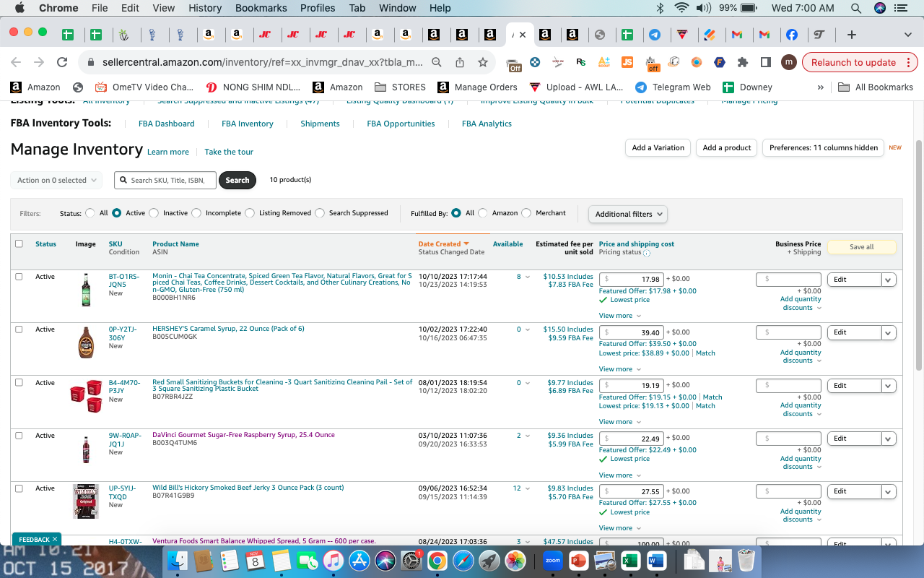
Task: Expand View more under price 17.98
Action: tap(620, 316)
